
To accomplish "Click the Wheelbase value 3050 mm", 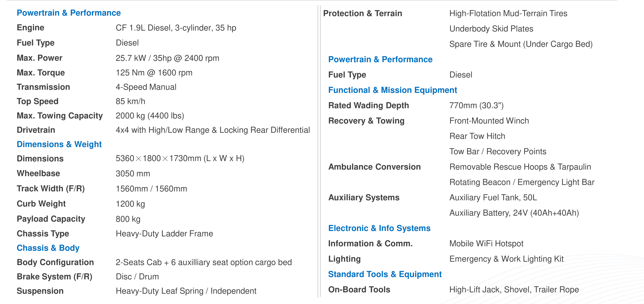I will tap(133, 174).
